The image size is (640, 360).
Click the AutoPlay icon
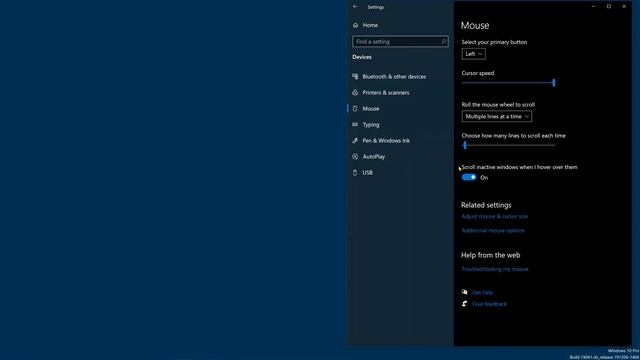point(355,156)
